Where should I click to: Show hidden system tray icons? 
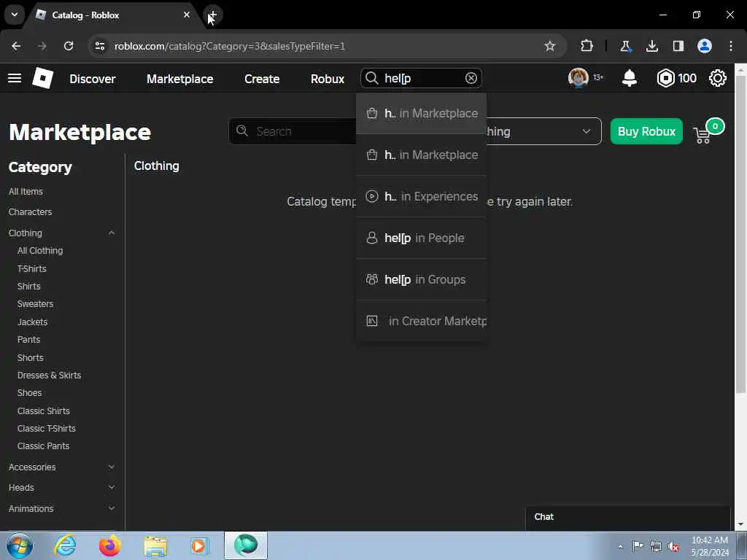[620, 547]
